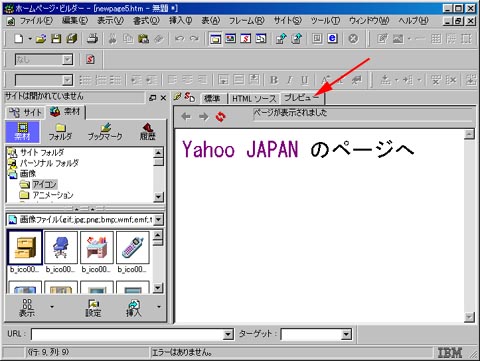Click the Print icon in the toolbar
This screenshot has height=361, width=480.
pyautogui.click(x=92, y=39)
